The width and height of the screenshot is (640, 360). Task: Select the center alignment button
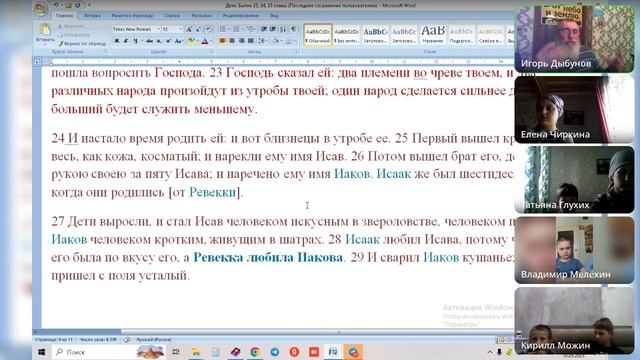[x=232, y=41]
